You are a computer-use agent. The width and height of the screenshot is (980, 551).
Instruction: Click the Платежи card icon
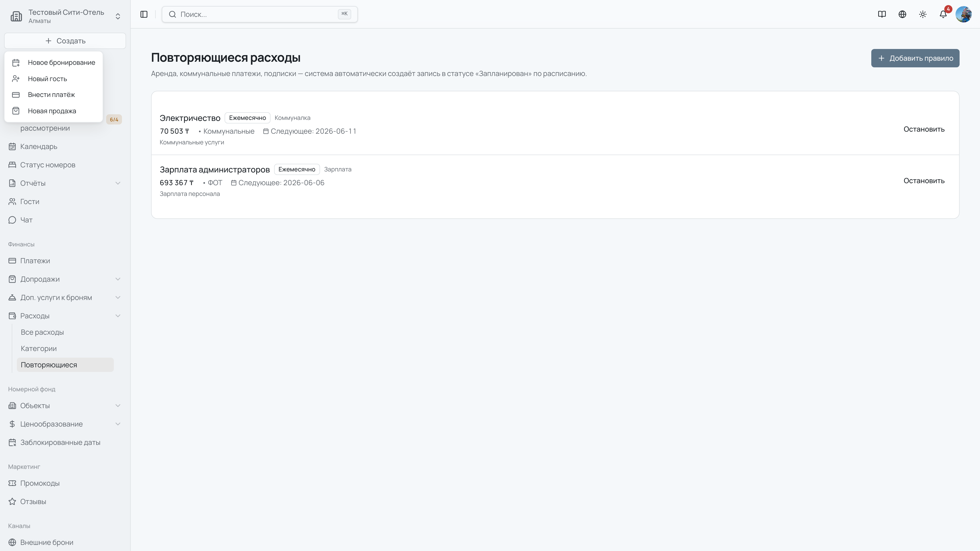point(12,261)
